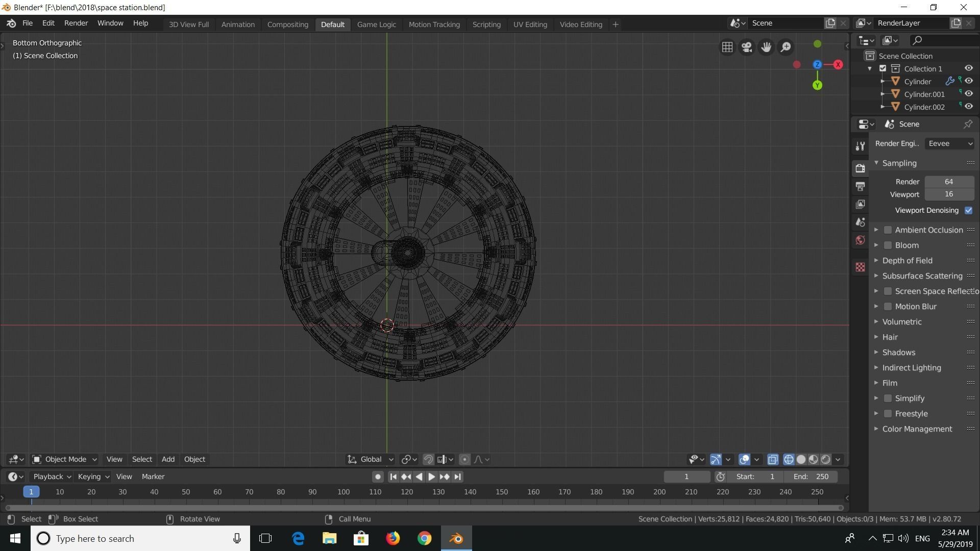The height and width of the screenshot is (551, 980).
Task: Select wireframe viewport shading mode
Action: 789,460
